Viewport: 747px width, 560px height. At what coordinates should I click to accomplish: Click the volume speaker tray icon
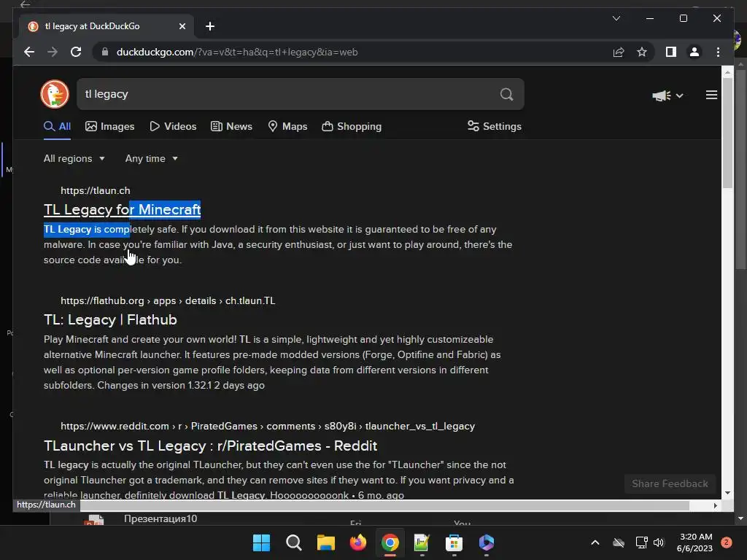659,542
